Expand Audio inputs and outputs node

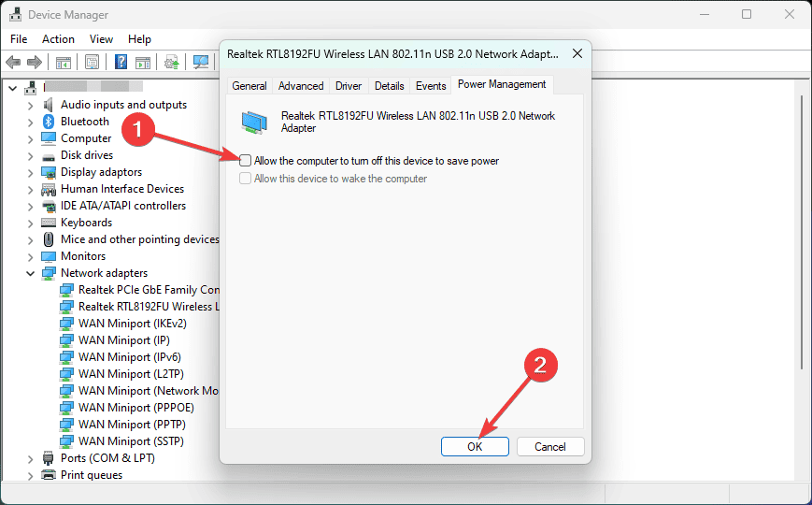[30, 106]
